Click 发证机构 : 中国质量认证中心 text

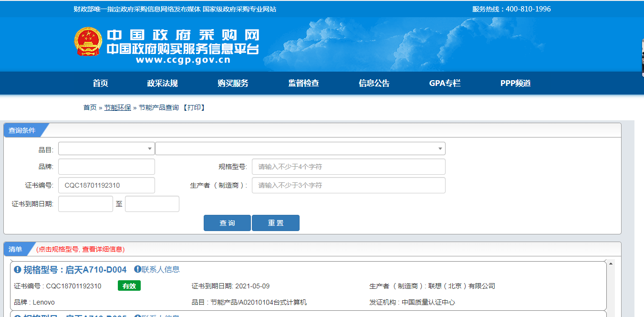pyautogui.click(x=412, y=302)
